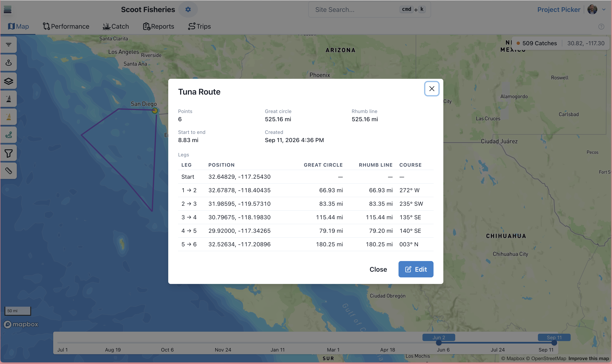Click the user avatar photo
Screen dimensions: 612x364
coord(592,10)
